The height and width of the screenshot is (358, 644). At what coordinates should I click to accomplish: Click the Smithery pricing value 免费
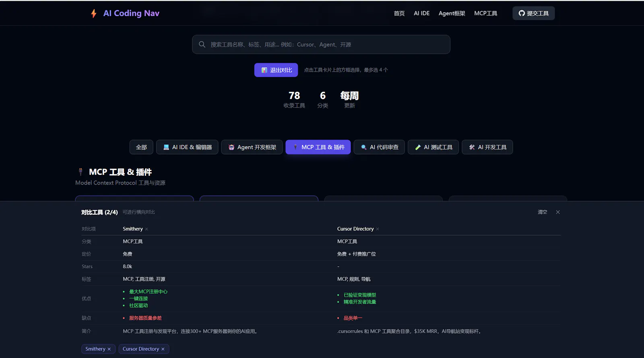(x=128, y=254)
